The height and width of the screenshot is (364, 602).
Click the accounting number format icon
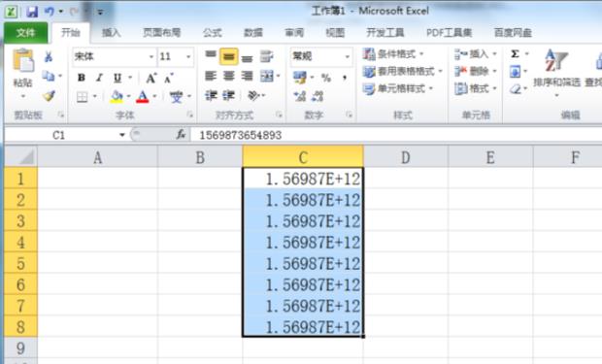[300, 78]
